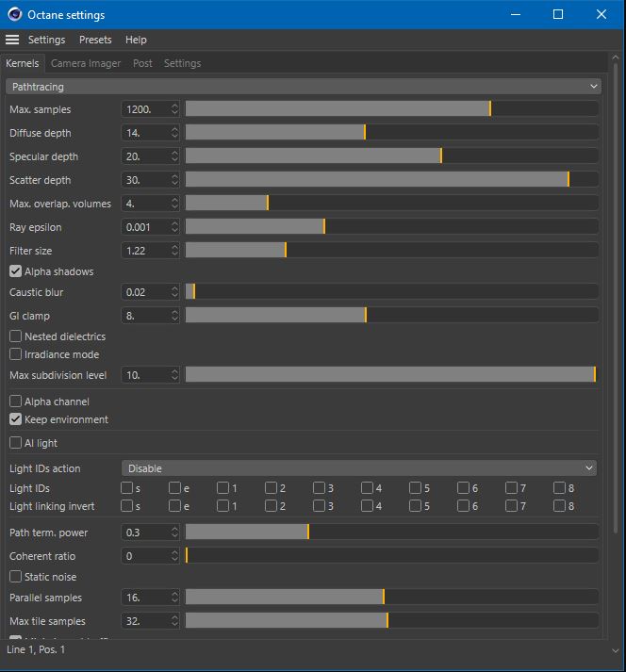Screen dimensions: 626x672
Task: Click the Max. samples stepper arrows
Action: click(x=174, y=109)
